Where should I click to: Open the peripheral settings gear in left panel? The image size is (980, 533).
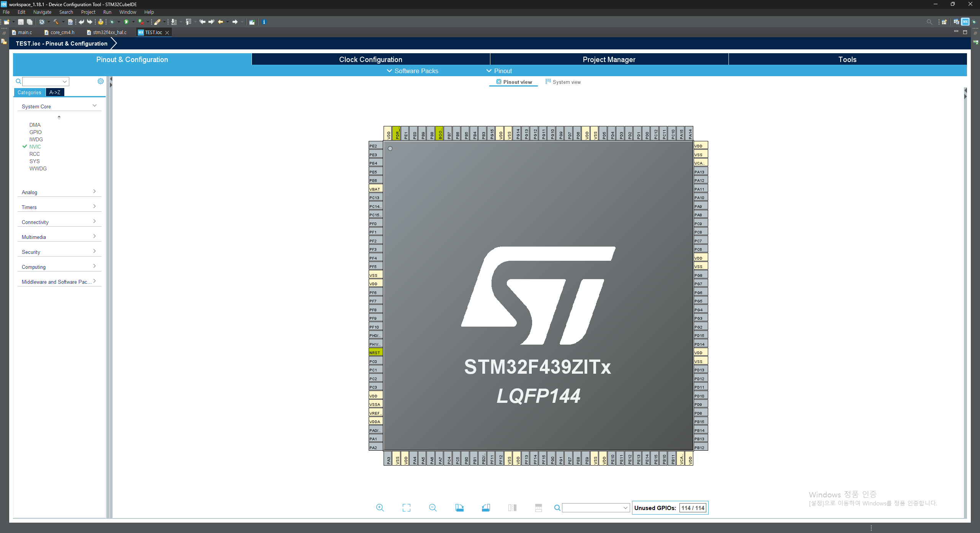[101, 81]
